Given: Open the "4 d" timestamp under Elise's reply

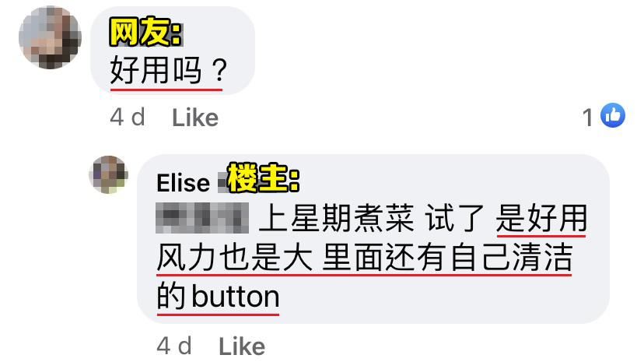Looking at the screenshot, I should [x=174, y=346].
